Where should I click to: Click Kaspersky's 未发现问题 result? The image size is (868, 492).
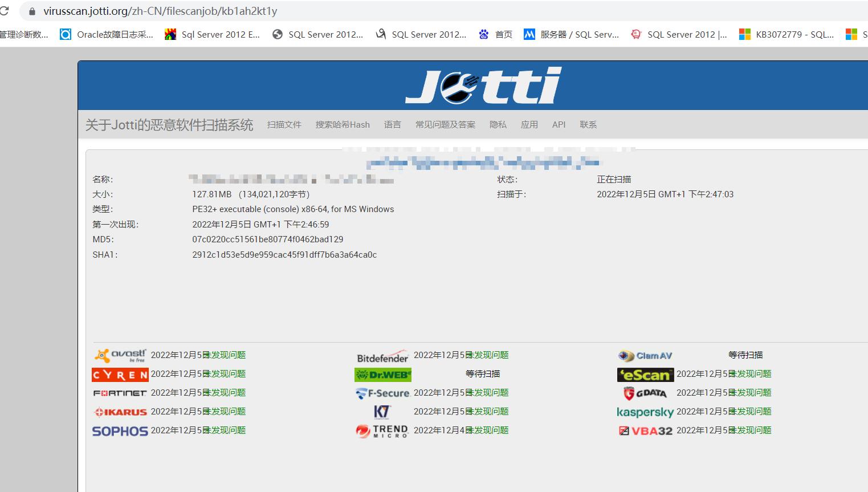coord(750,411)
